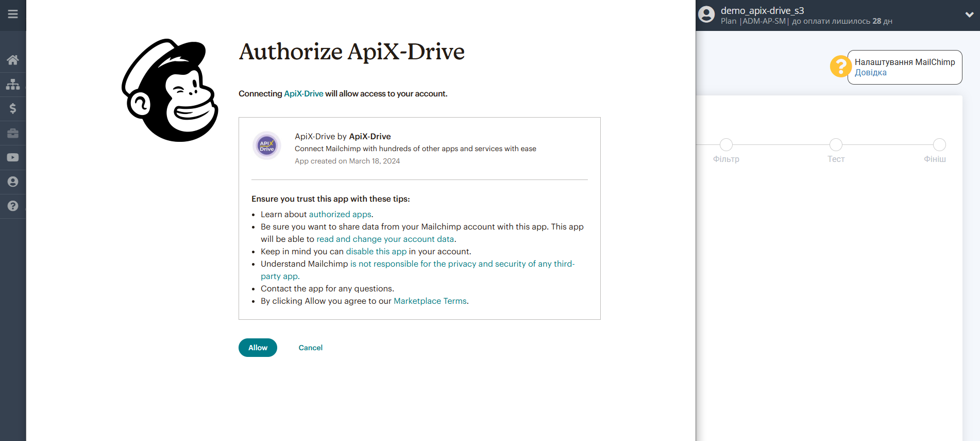Viewport: 980px width, 441px height.
Task: Open the briefcase icon in sidebar
Action: point(13,133)
